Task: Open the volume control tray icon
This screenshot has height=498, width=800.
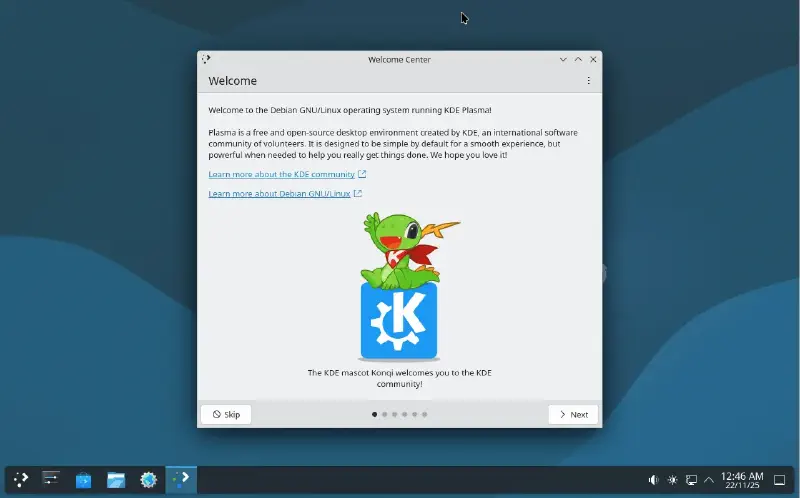Action: click(653, 480)
